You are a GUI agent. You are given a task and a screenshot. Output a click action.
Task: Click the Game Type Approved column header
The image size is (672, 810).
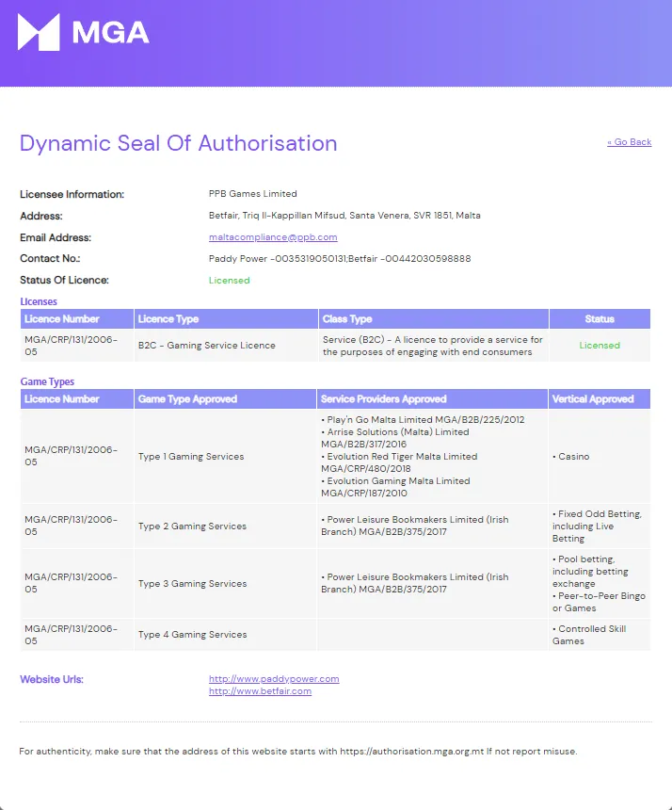coord(187,399)
